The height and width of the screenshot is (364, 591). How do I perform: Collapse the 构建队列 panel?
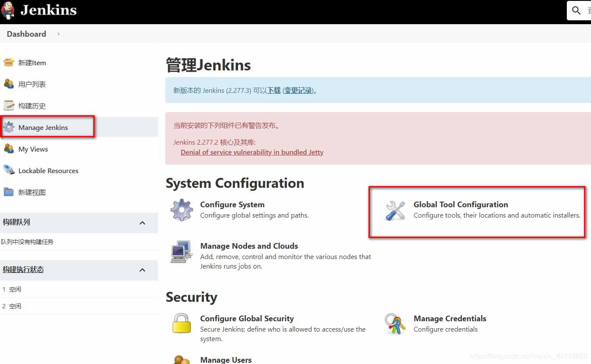143,223
